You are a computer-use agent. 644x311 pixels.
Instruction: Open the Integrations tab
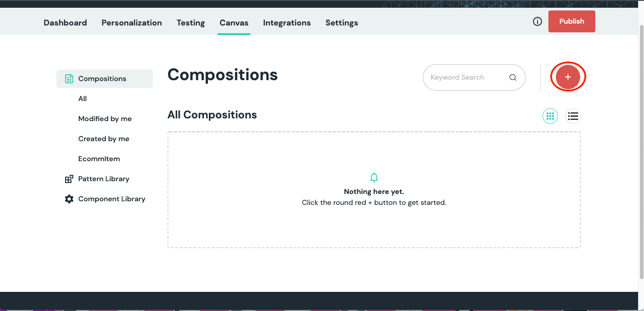pyautogui.click(x=287, y=23)
